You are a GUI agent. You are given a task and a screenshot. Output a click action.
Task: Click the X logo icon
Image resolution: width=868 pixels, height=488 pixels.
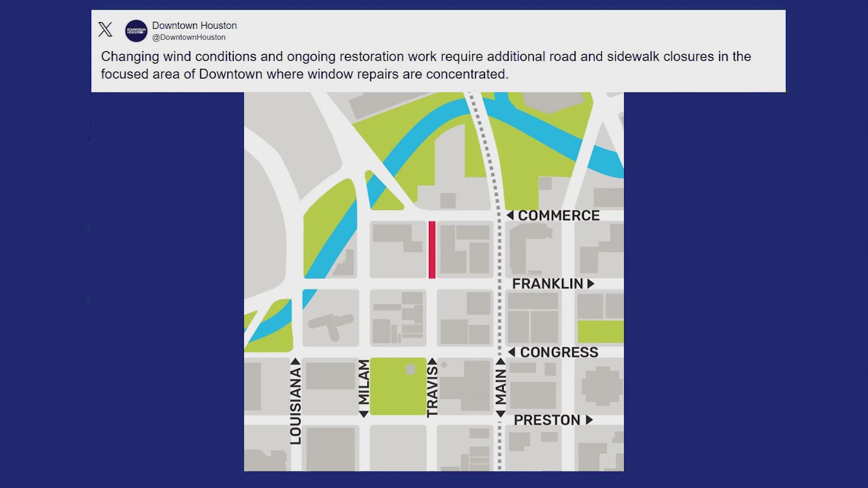105,30
